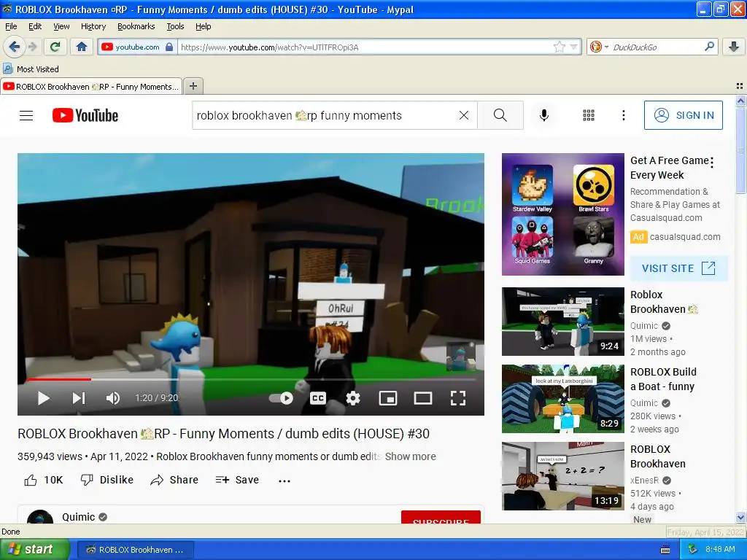Open the list all tabs button
Viewport: 747px width, 560px height.
(740, 86)
